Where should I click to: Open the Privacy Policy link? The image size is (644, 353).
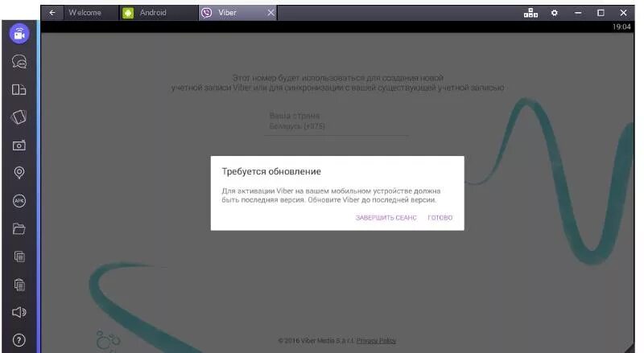point(376,341)
